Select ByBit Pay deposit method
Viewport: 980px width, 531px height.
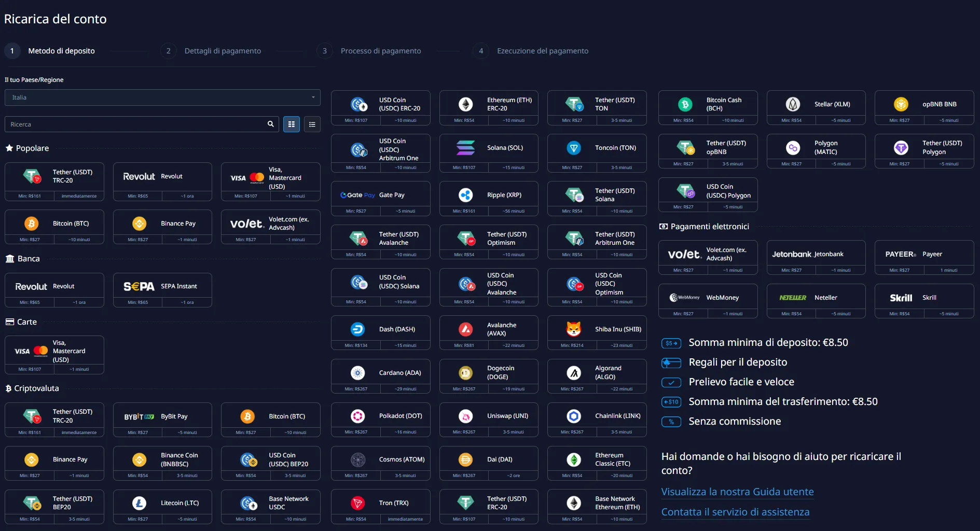162,417
